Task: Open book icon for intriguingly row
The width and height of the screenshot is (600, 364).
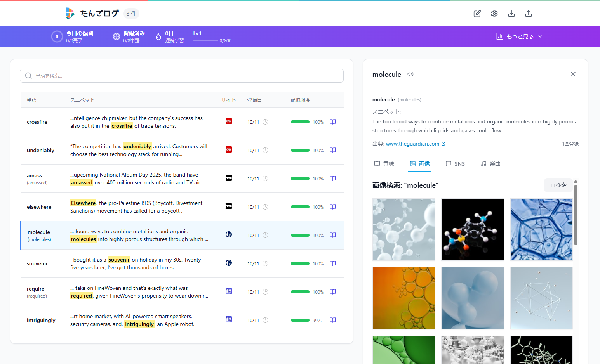Action: click(332, 320)
